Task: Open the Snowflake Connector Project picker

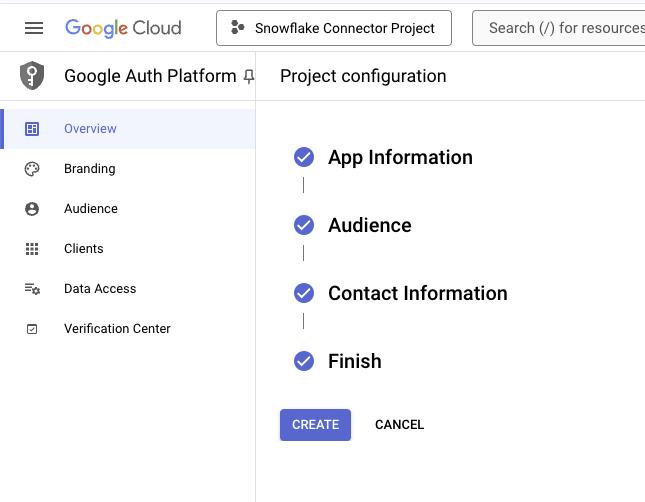Action: (x=333, y=28)
